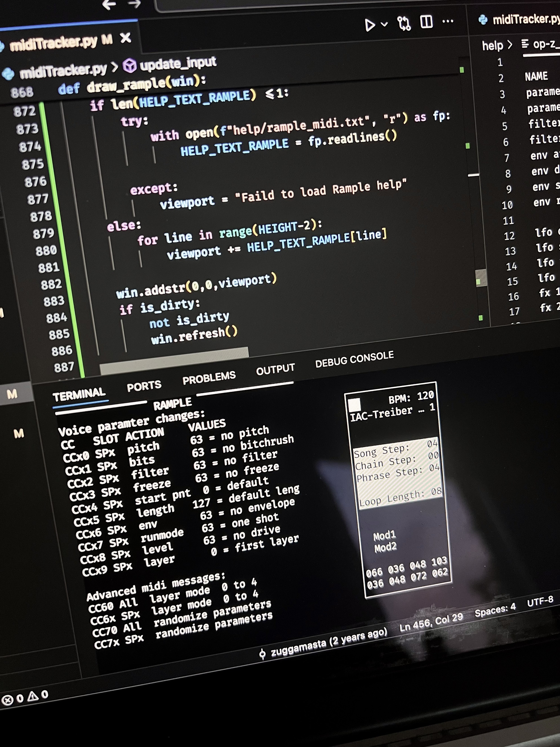Split the editor right
This screenshot has width=560, height=747.
tap(426, 22)
